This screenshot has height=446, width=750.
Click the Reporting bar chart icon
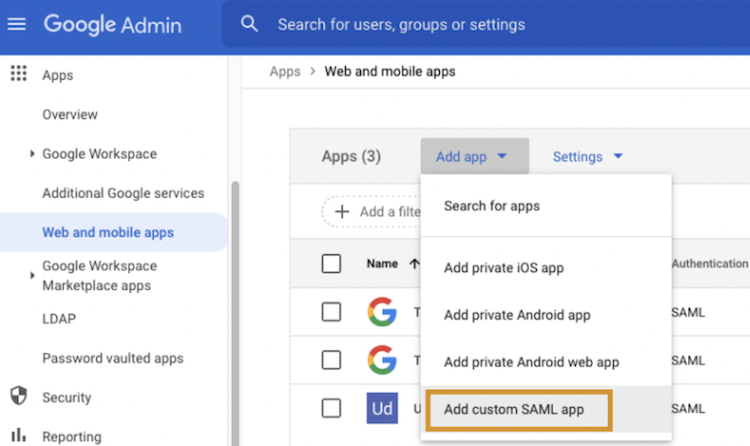coord(17,436)
